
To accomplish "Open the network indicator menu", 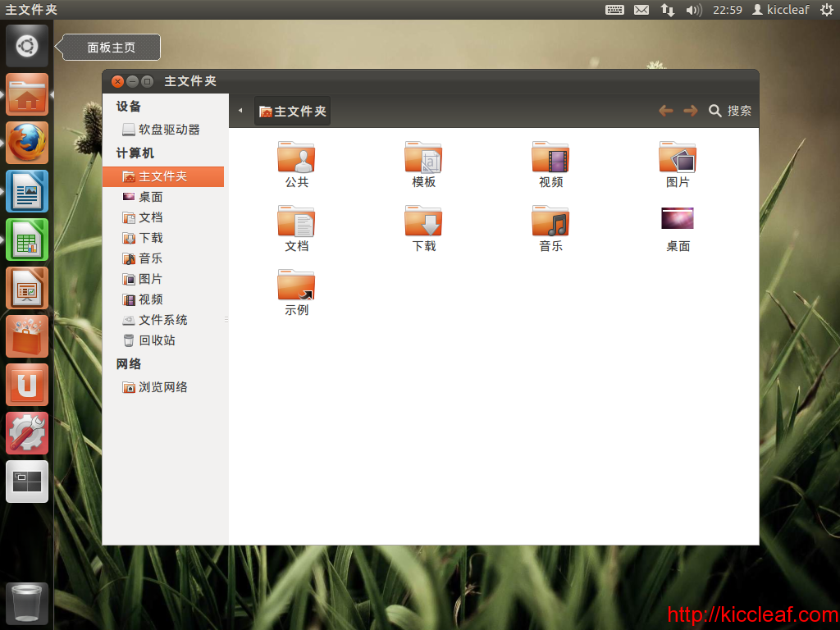I will click(668, 10).
